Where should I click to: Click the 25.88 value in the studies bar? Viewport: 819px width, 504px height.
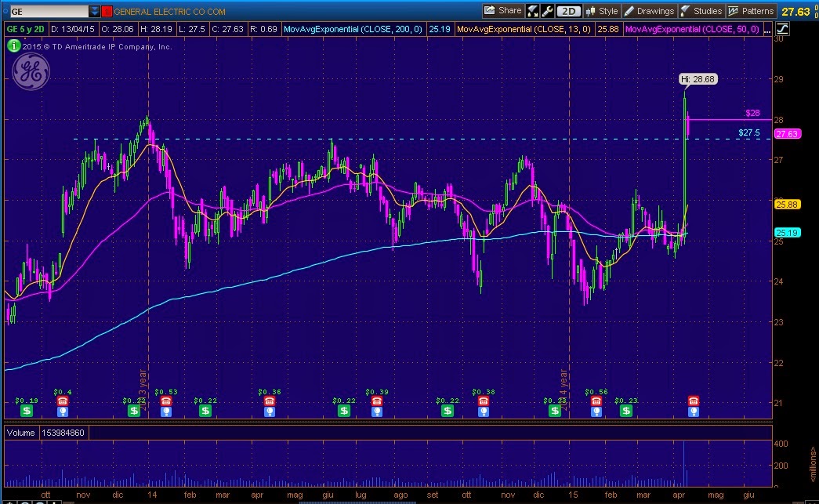coord(608,29)
